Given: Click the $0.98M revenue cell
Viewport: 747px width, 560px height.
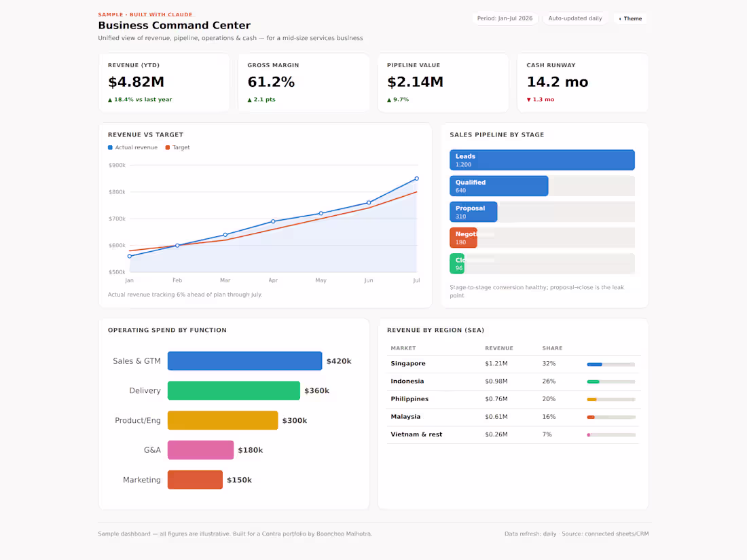Looking at the screenshot, I should point(496,381).
